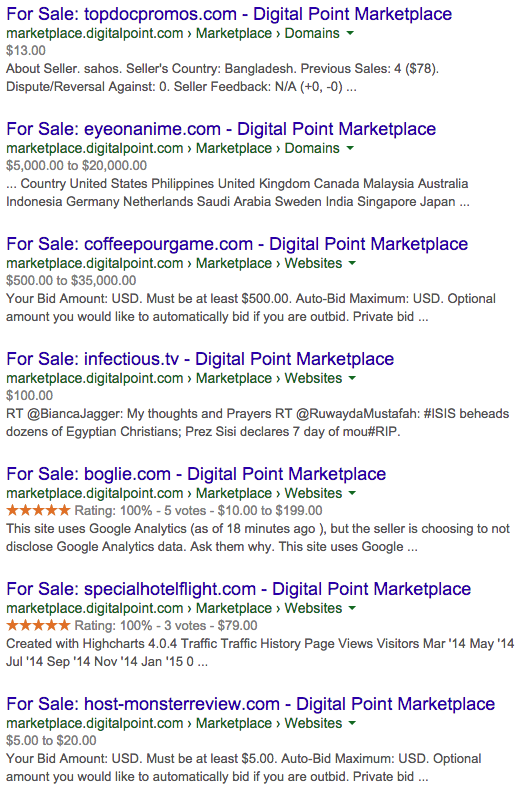
Task: Click the green URL breadcrumb under eyeonanime.com
Action: tap(173, 148)
